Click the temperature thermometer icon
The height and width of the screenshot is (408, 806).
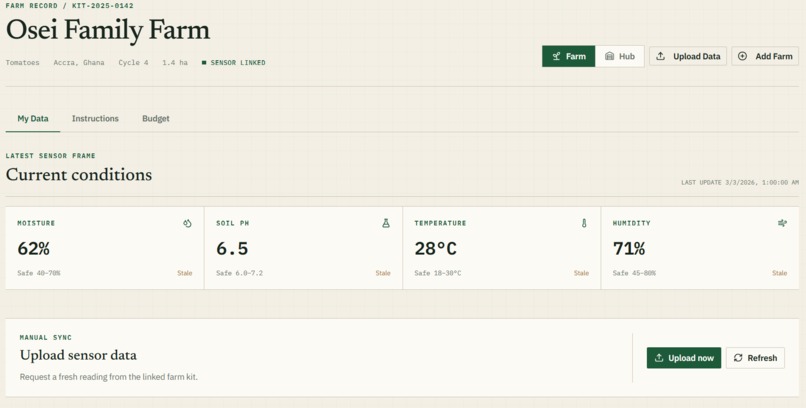584,223
